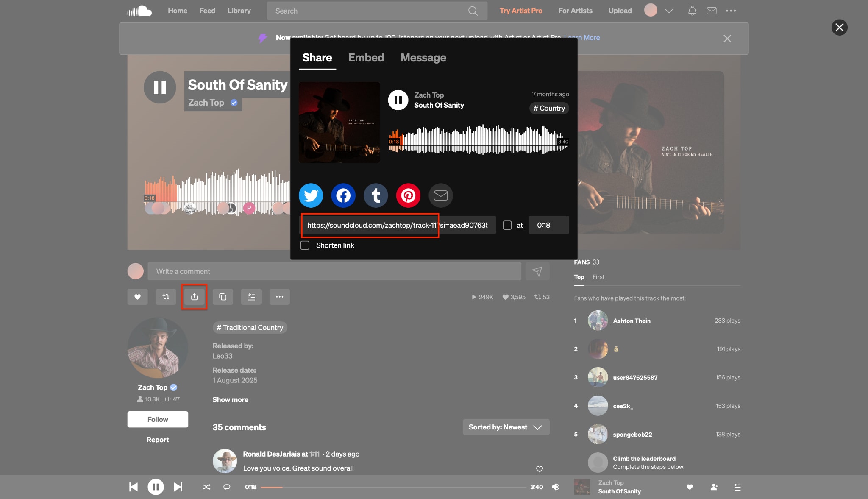The height and width of the screenshot is (499, 868).
Task: Open SoundCloud notifications bell
Action: 692,11
